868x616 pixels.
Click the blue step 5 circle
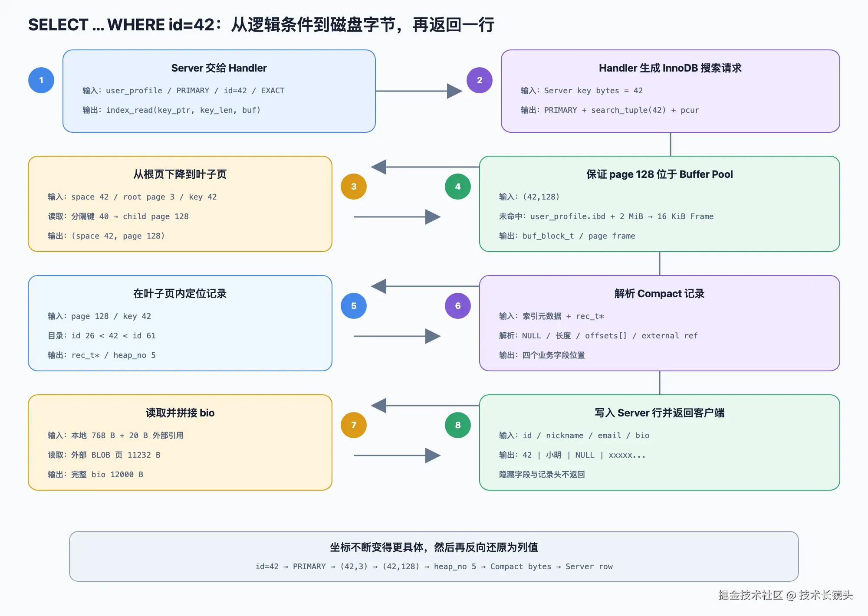pyautogui.click(x=354, y=306)
